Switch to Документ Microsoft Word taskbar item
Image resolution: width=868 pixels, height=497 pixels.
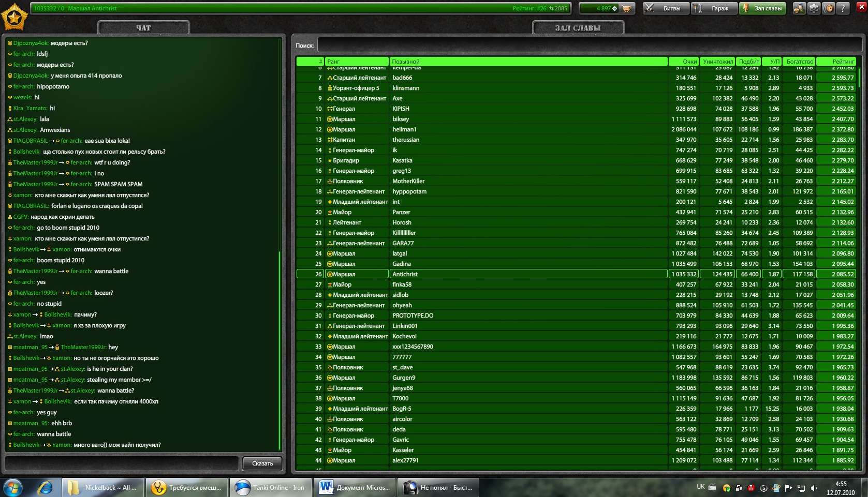[354, 487]
